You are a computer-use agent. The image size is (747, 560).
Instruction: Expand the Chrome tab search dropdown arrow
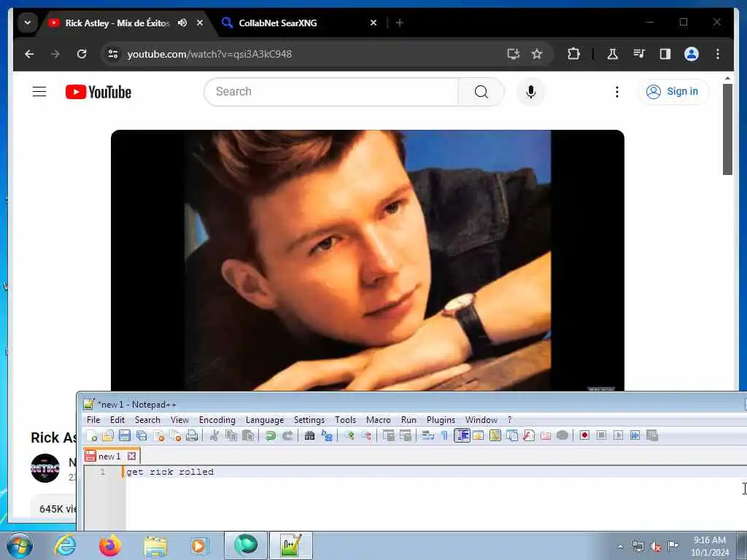click(28, 23)
